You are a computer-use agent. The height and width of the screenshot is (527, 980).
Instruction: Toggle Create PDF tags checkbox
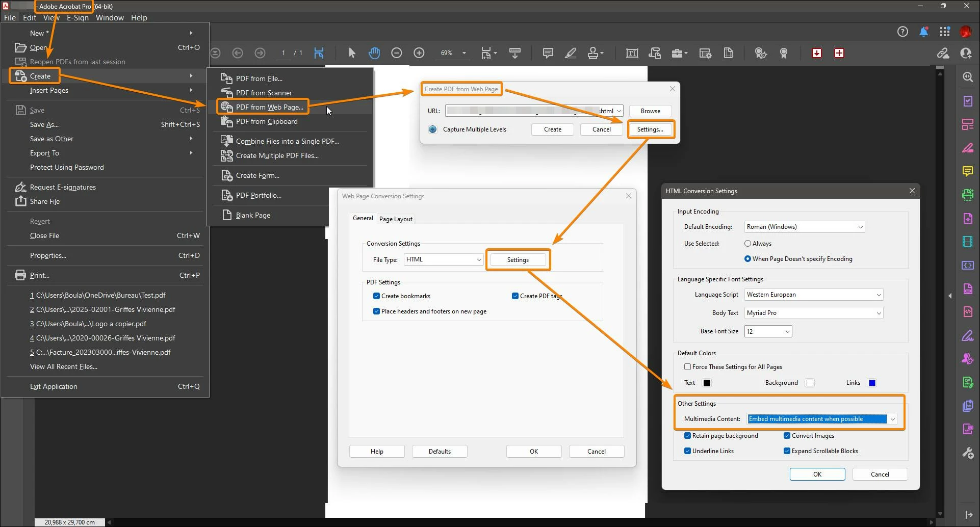click(x=515, y=296)
